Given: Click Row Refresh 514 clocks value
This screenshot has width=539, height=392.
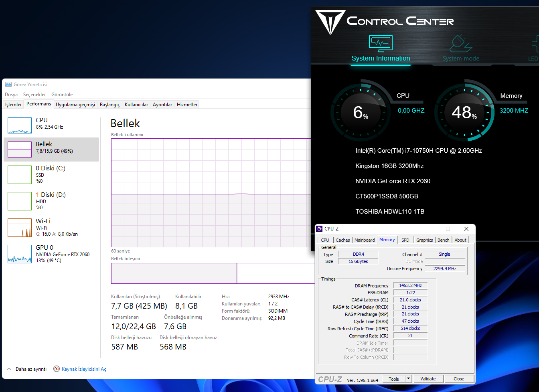Looking at the screenshot, I should click(410, 328).
